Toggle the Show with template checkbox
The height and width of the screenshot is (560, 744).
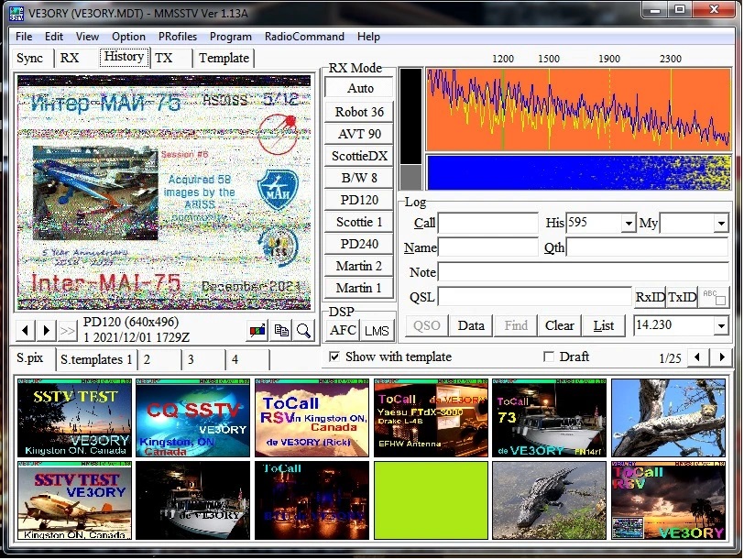pyautogui.click(x=334, y=357)
